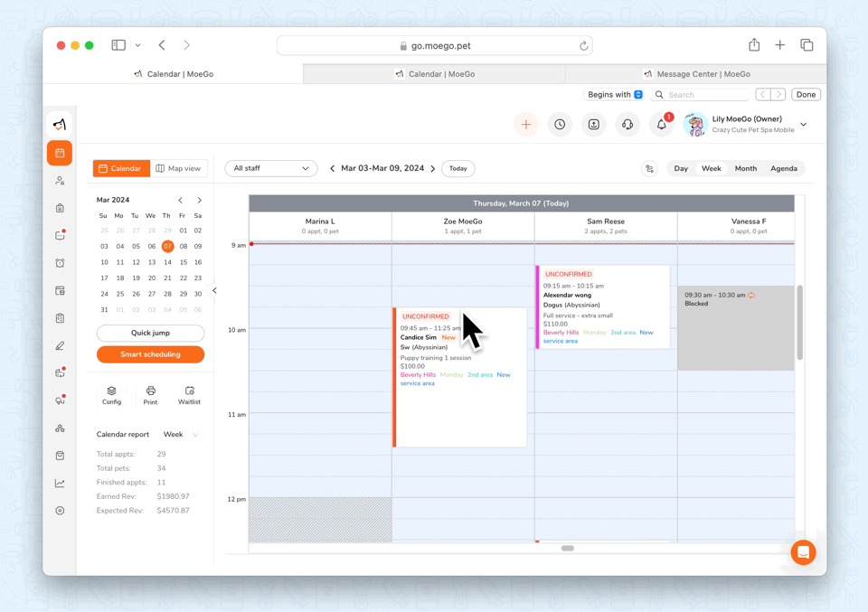The height and width of the screenshot is (612, 868).
Task: Open the MoeGo logo home icon
Action: (60, 125)
